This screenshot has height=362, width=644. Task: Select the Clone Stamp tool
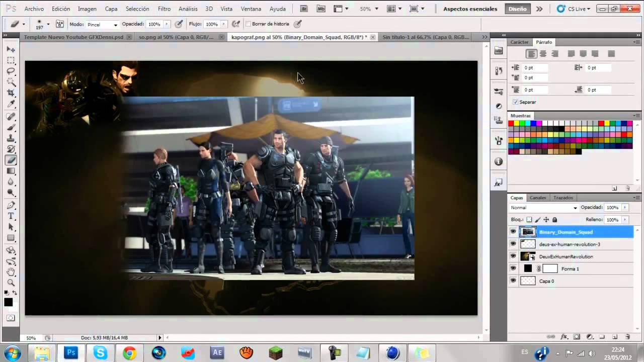[x=11, y=138]
